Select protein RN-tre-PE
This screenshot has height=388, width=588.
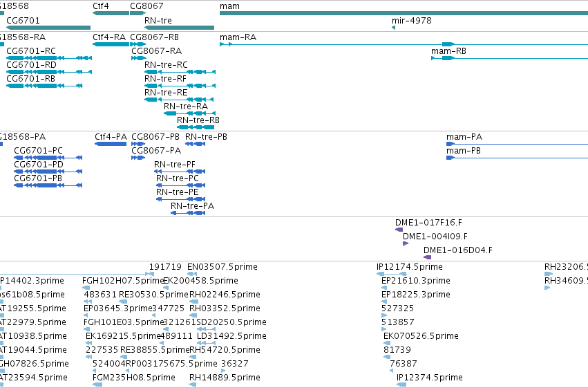click(x=177, y=192)
